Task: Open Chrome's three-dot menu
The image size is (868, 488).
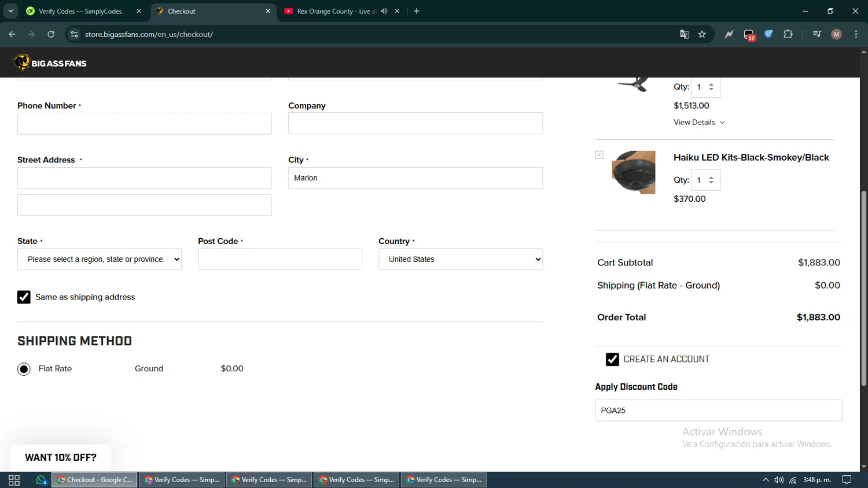Action: pyautogui.click(x=856, y=34)
